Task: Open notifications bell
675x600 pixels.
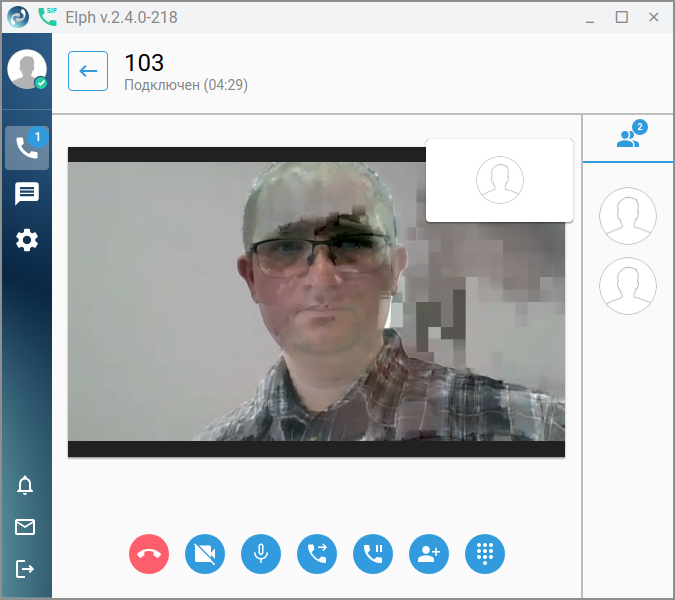Action: [25, 485]
